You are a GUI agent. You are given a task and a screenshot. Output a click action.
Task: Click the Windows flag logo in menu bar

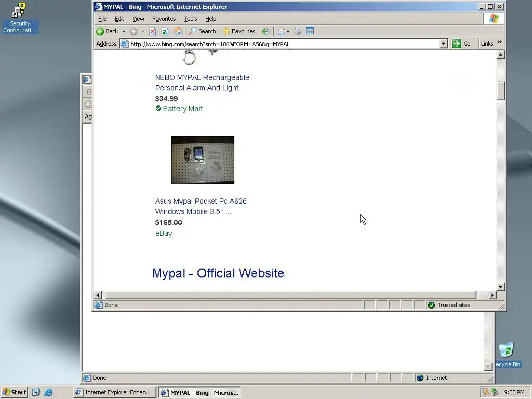click(x=494, y=19)
